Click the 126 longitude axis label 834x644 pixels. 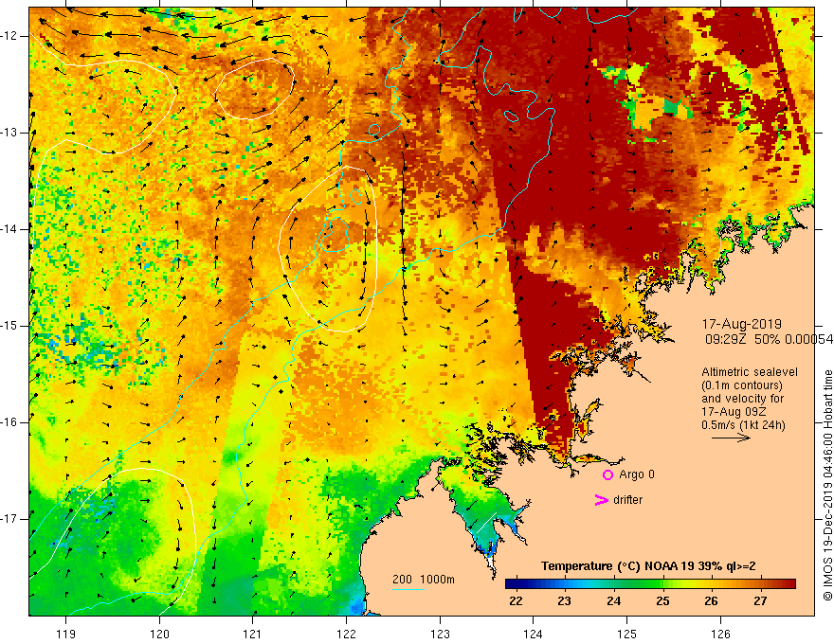click(x=720, y=634)
